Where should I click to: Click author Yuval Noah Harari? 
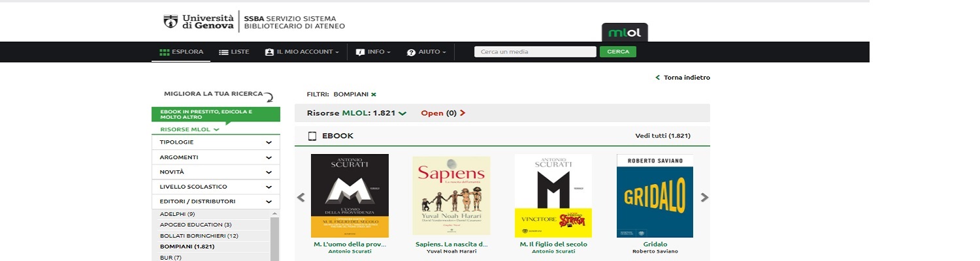(x=451, y=251)
